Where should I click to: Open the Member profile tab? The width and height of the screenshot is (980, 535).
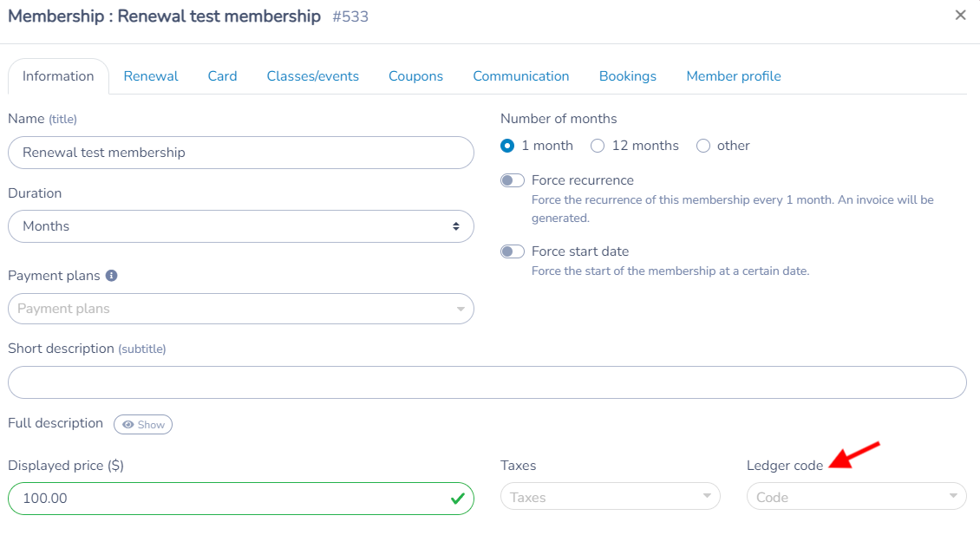pos(734,76)
